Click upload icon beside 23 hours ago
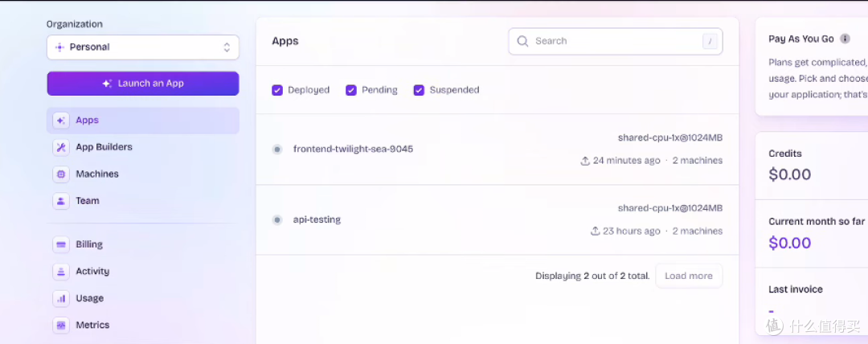The height and width of the screenshot is (344, 868). [x=596, y=231]
